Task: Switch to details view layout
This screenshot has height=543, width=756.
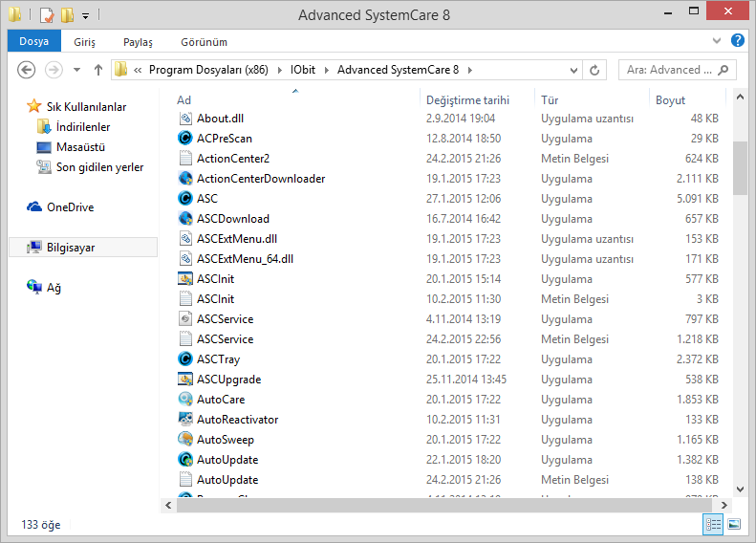Action: [x=713, y=524]
